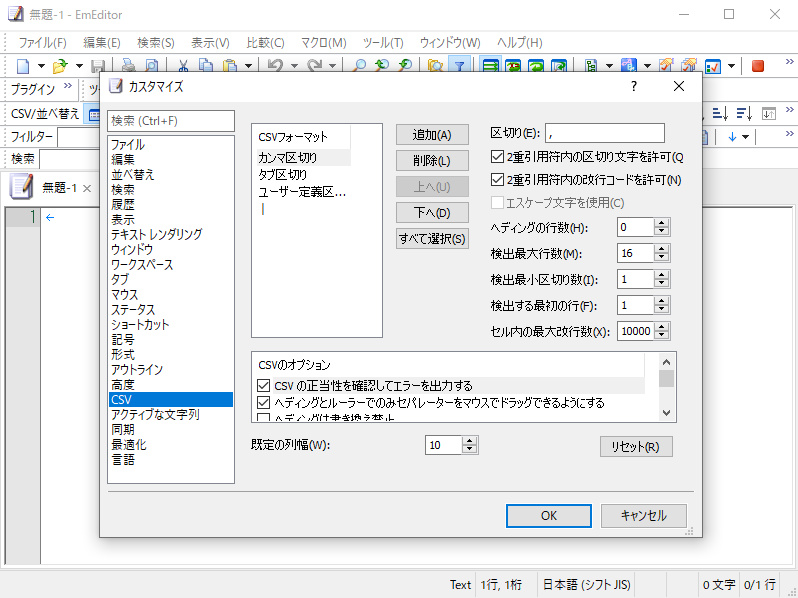Click the Find Next magnifier icon
The width and height of the screenshot is (798, 598).
[405, 66]
